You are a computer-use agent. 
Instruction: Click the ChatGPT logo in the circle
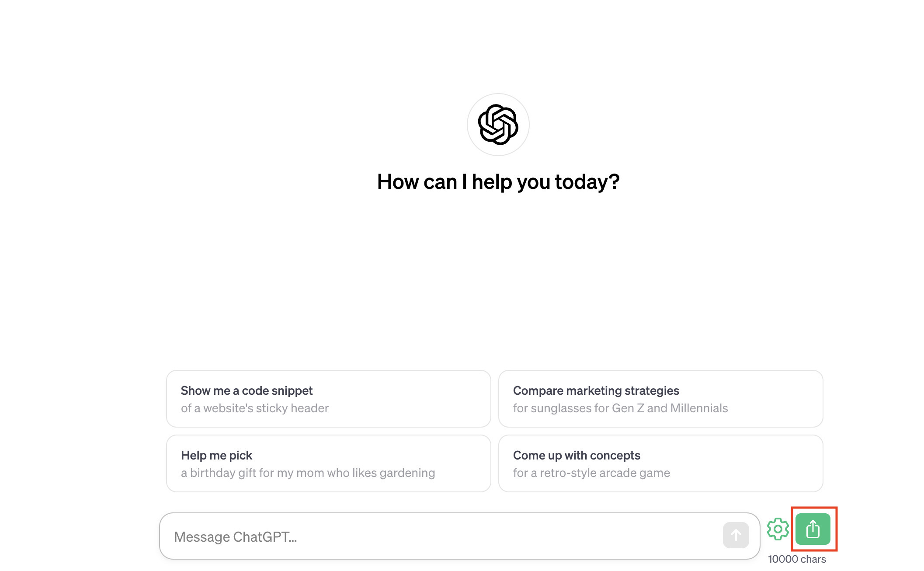[498, 125]
